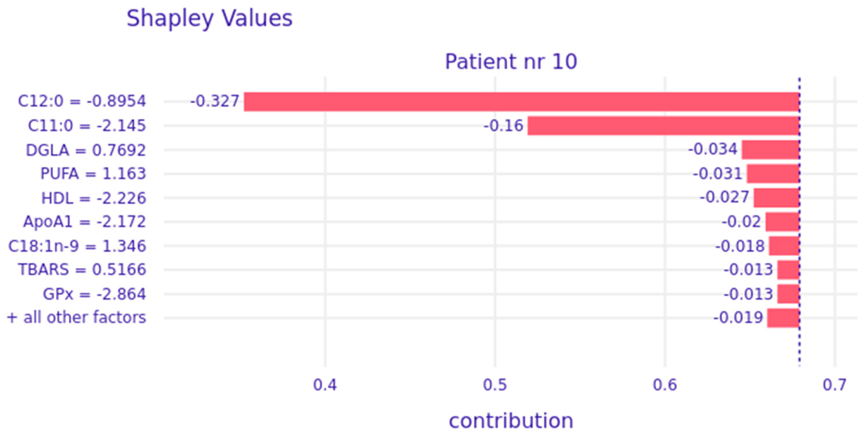Select the C18:1n-9 contribution bar
868x438 pixels.
(784, 246)
